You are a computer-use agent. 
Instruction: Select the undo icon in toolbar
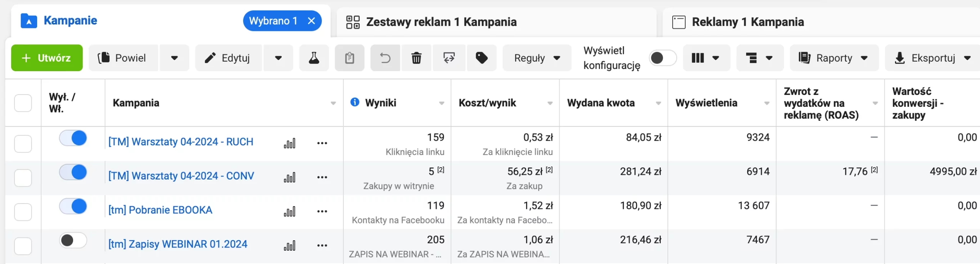tap(385, 58)
